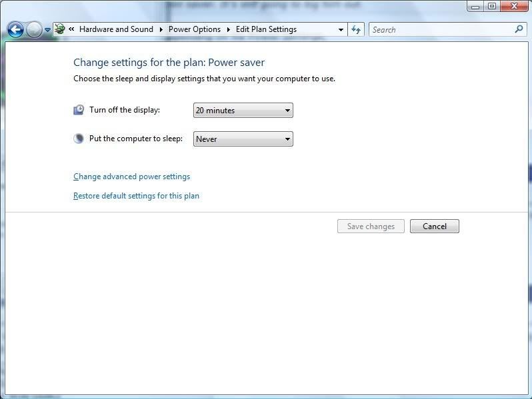Click the magnifying glass search icon

[519, 29]
